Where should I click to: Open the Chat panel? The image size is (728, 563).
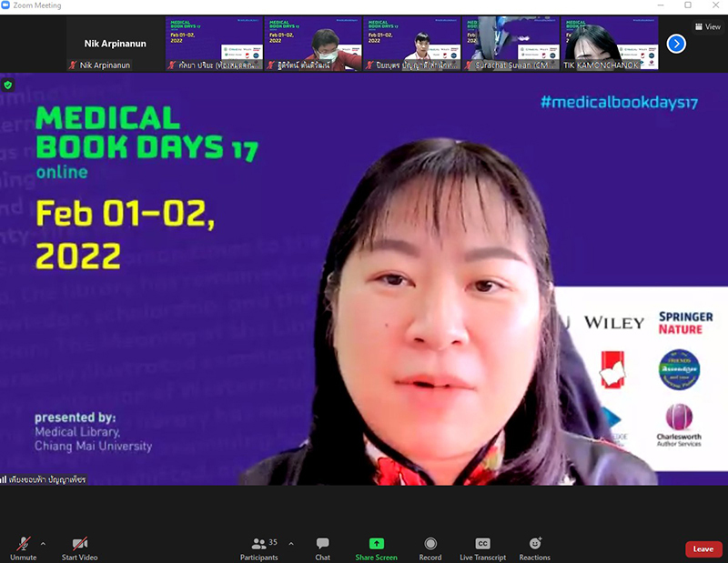pos(322,548)
